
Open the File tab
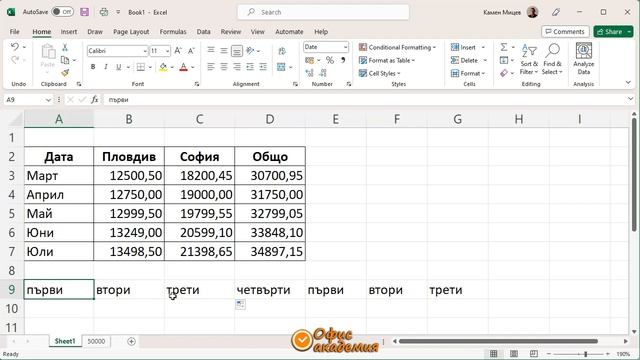point(14,31)
